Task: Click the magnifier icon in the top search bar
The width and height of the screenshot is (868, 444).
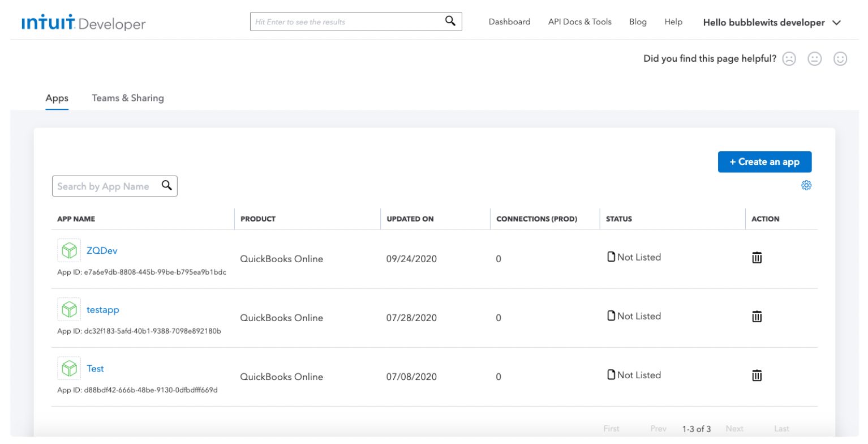Action: click(450, 21)
